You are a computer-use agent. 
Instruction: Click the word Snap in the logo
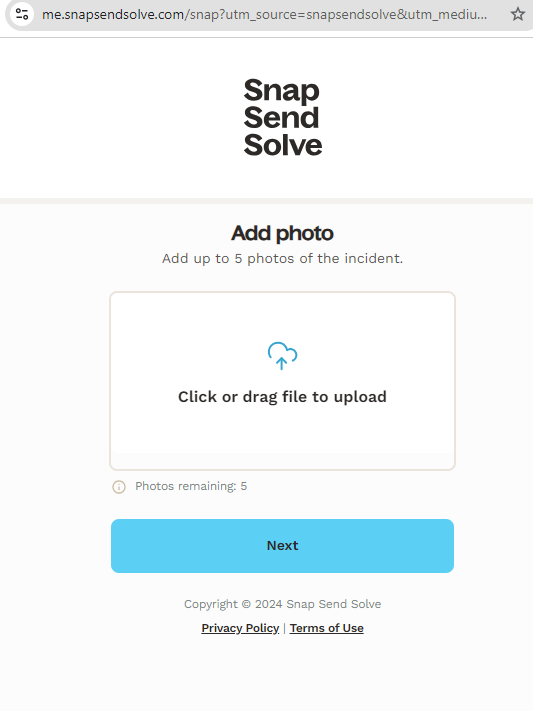(x=281, y=91)
